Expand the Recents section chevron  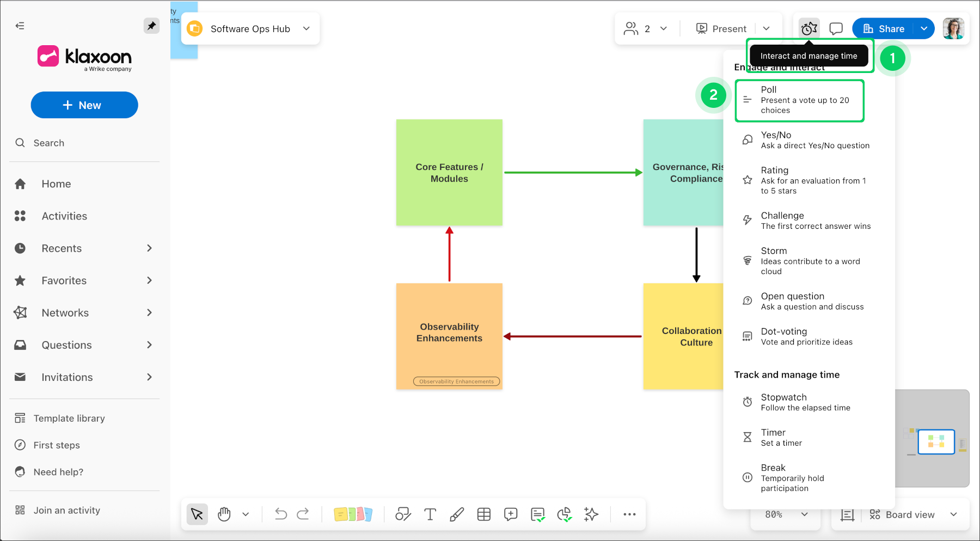[x=149, y=248]
